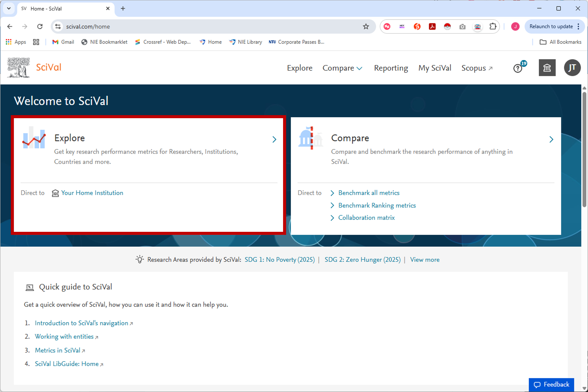Open the Adobe Acrobat extension
The width and height of the screenshot is (588, 392).
432,26
